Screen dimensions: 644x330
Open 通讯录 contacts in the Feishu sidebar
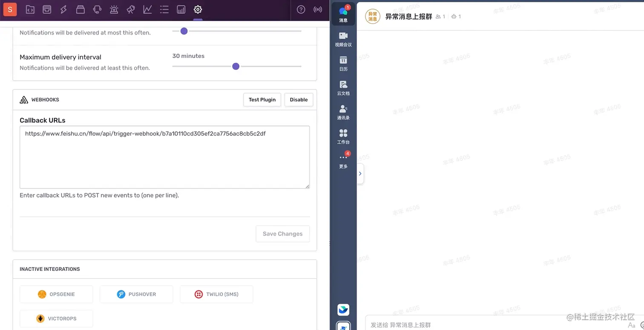[343, 112]
